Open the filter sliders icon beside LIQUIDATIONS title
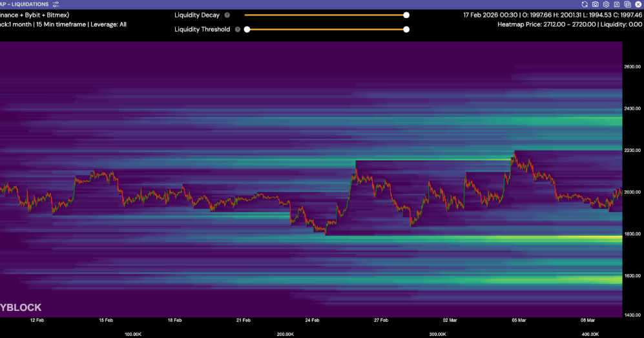Viewport: 644px width, 338px height. [56, 4]
